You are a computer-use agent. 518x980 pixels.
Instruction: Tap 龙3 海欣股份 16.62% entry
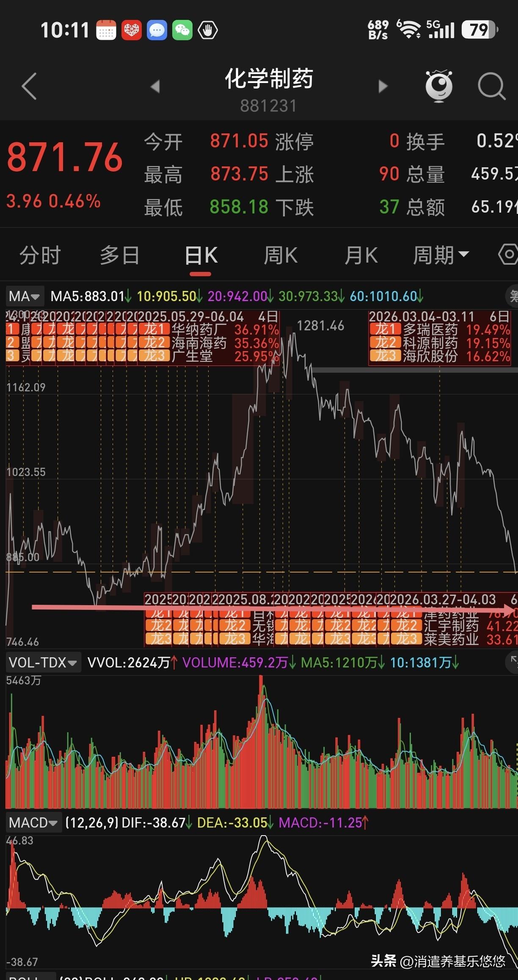point(440,356)
